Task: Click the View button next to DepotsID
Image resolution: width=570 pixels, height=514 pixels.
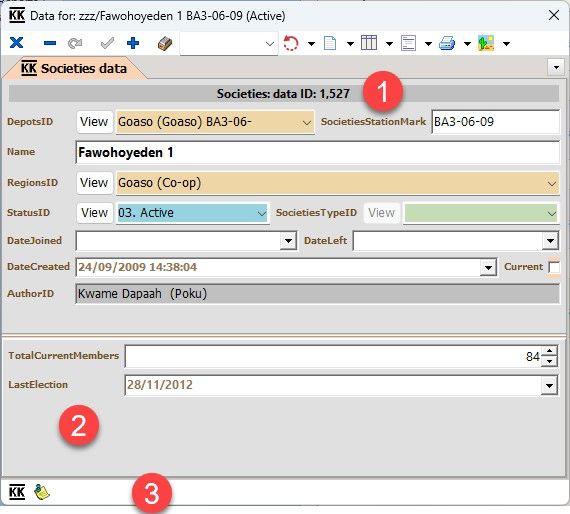Action: point(94,122)
